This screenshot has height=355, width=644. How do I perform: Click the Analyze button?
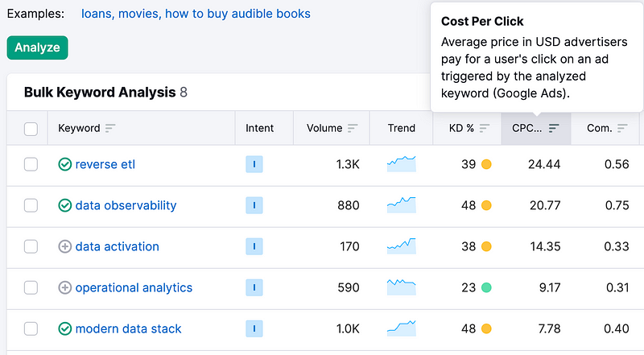pyautogui.click(x=37, y=47)
